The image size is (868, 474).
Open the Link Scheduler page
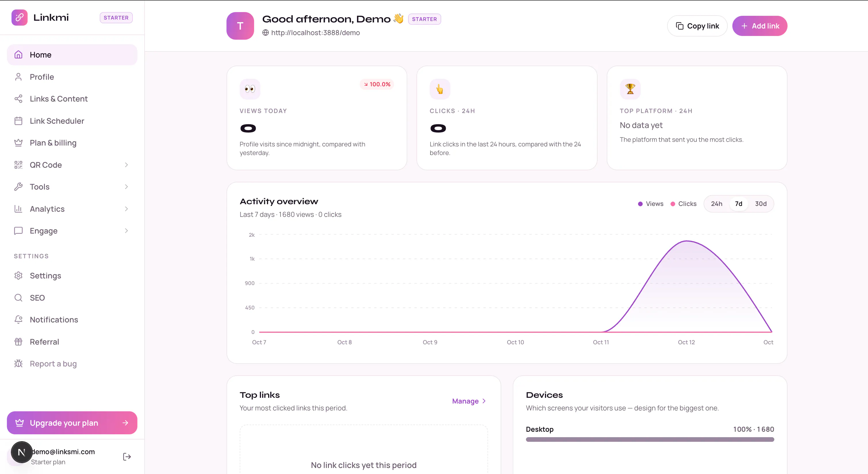[x=72, y=121]
